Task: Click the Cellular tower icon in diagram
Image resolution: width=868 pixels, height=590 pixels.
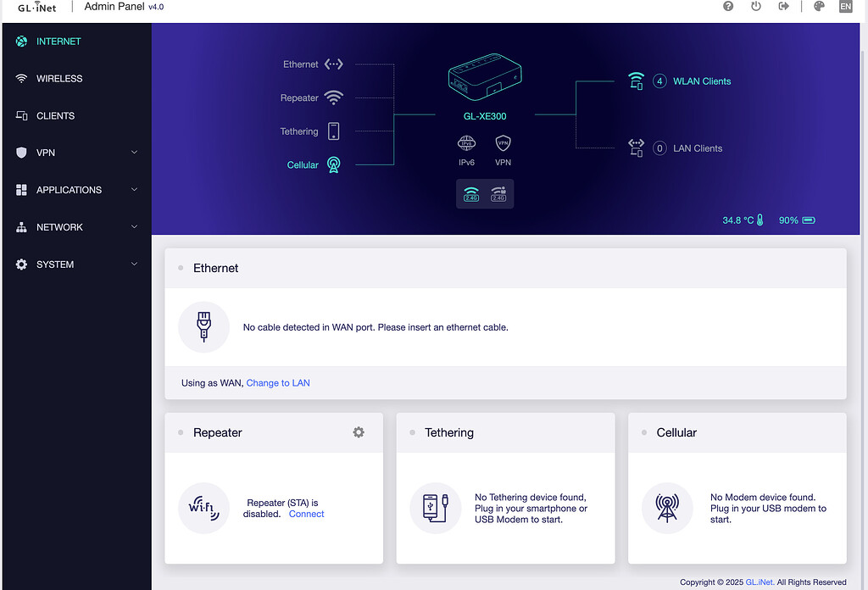Action: (334, 164)
